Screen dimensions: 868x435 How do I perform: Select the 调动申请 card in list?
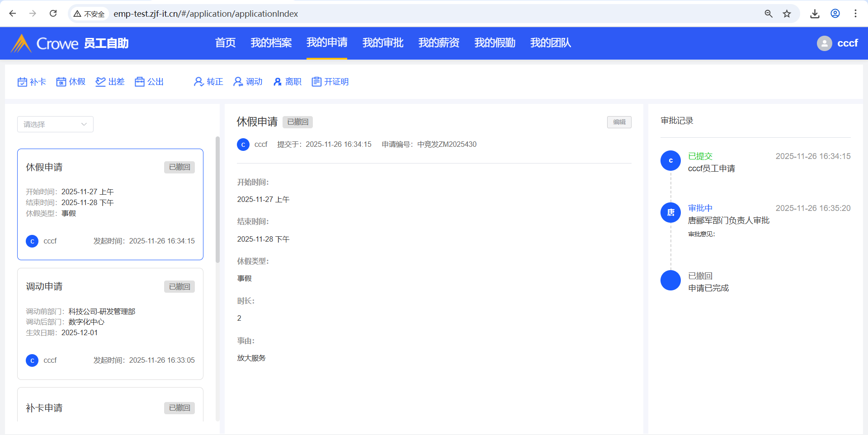coord(110,323)
